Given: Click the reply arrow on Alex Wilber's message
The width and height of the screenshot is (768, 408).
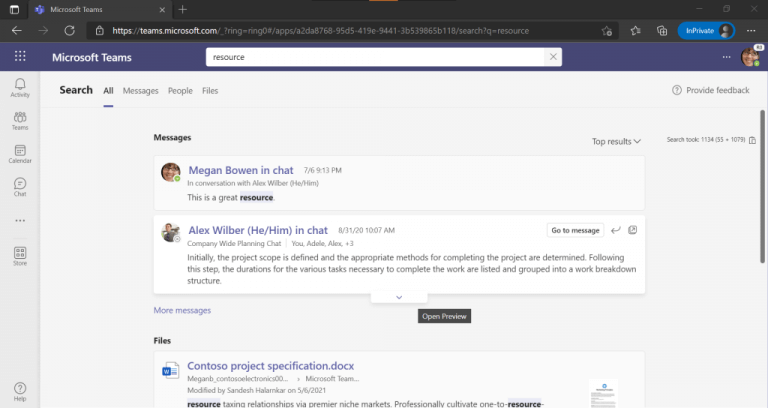Looking at the screenshot, I should click(616, 230).
